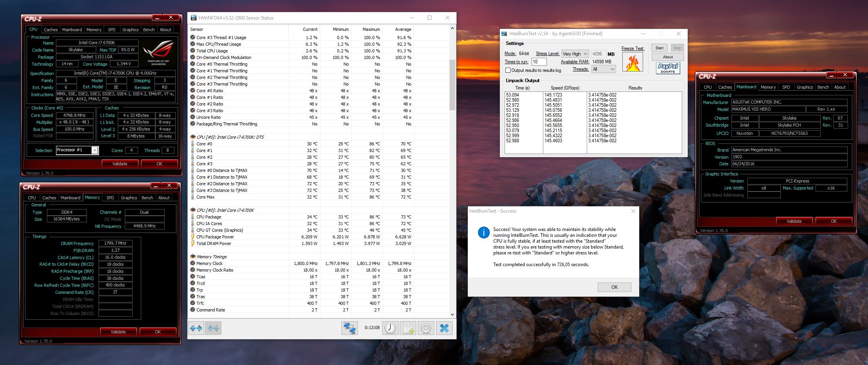Click the blue info icon in Success dialog
The image size is (868, 365).
pyautogui.click(x=483, y=233)
